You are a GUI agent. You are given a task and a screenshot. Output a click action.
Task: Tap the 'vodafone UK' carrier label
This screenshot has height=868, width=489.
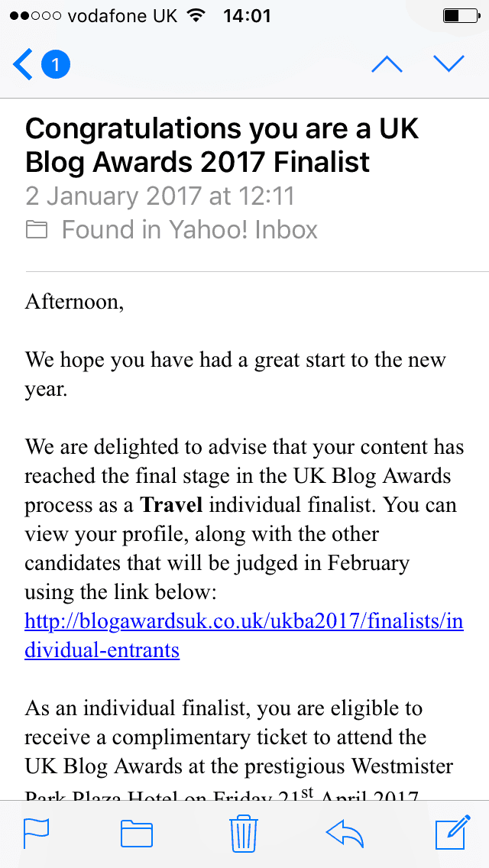[122, 16]
